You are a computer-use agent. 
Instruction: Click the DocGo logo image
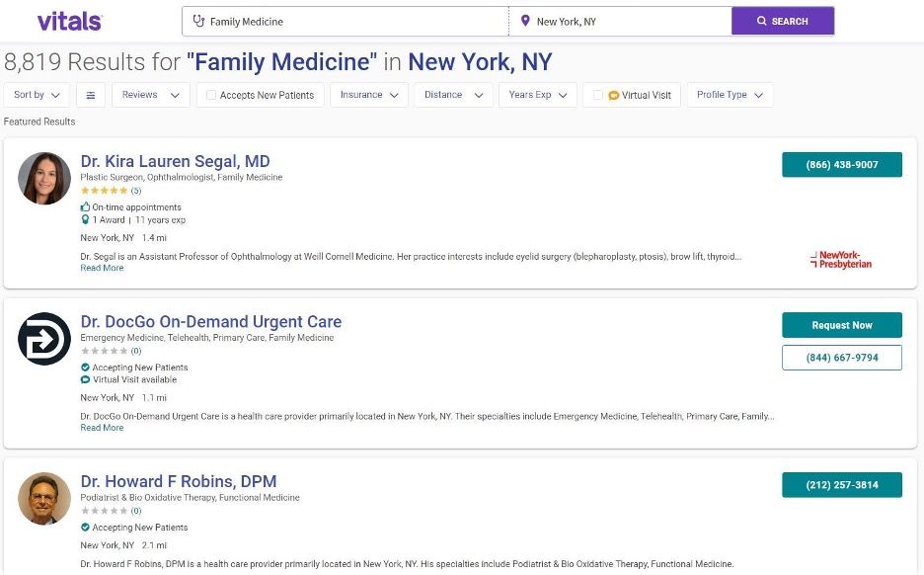coord(44,339)
